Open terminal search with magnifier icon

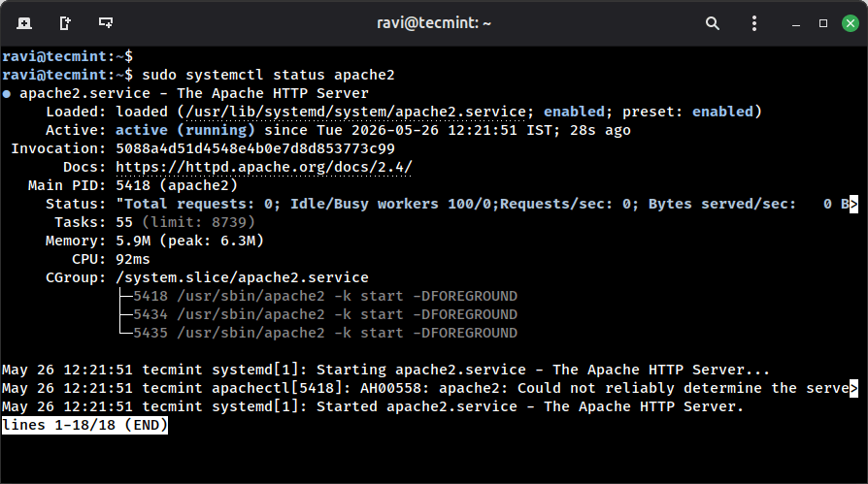point(713,23)
